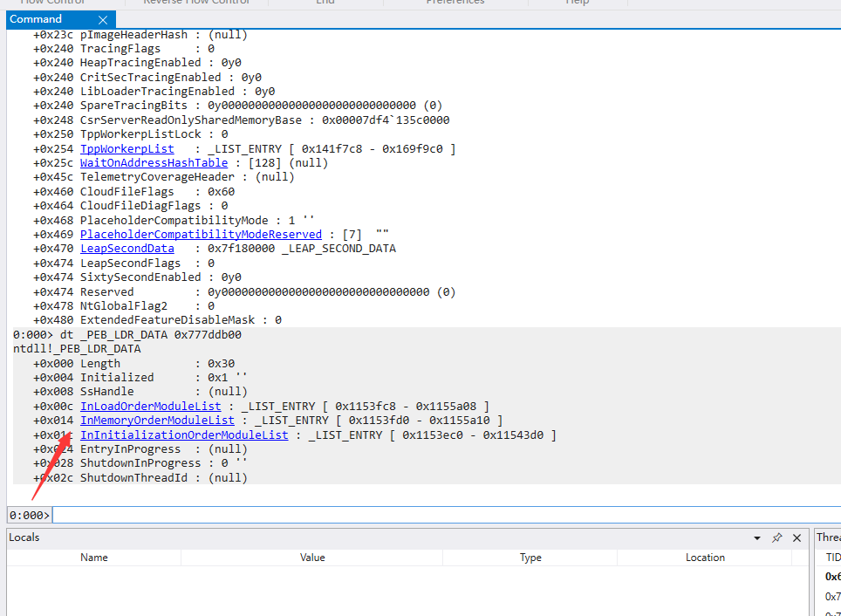Open the LeapSecondData field link
Viewport: 841px width, 616px height.
pyautogui.click(x=126, y=249)
